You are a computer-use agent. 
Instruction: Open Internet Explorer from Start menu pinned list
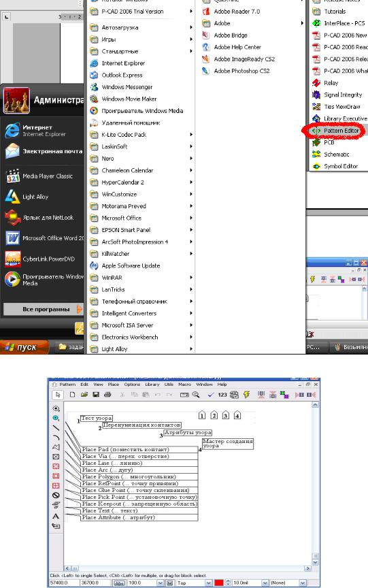click(x=43, y=131)
